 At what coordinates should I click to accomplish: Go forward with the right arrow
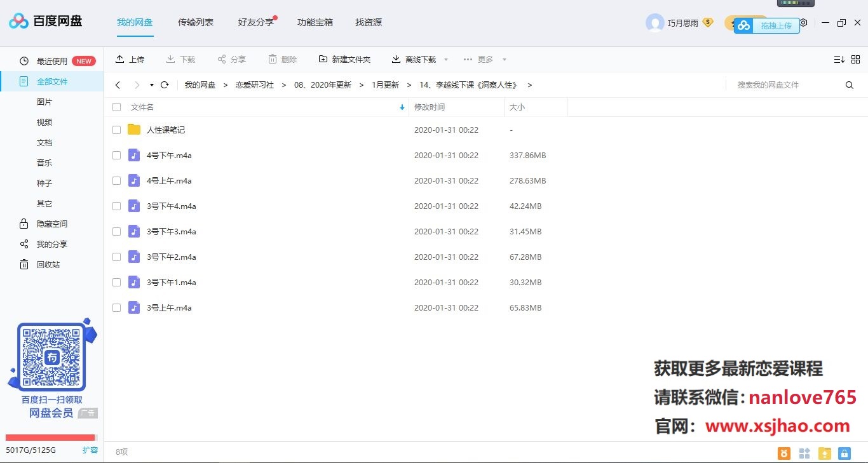137,85
